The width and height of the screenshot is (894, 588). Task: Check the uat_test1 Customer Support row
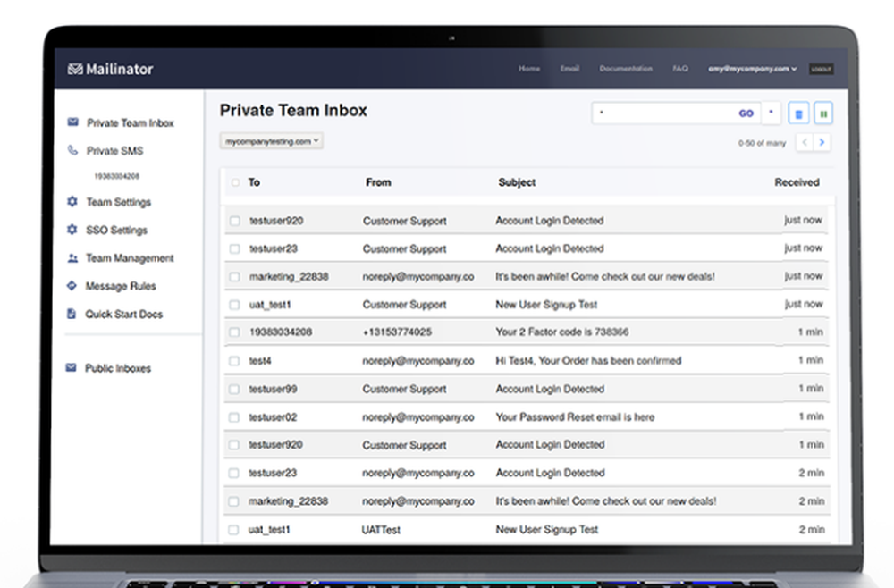[234, 304]
